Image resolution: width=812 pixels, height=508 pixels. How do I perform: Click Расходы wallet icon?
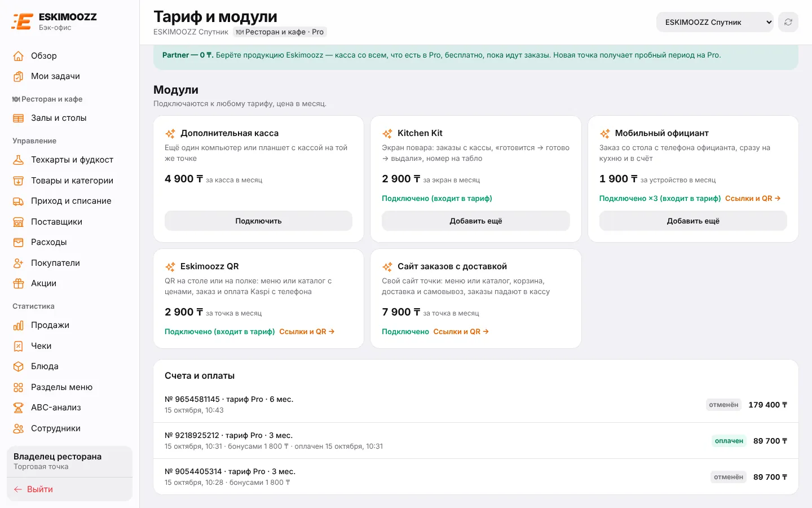click(19, 242)
